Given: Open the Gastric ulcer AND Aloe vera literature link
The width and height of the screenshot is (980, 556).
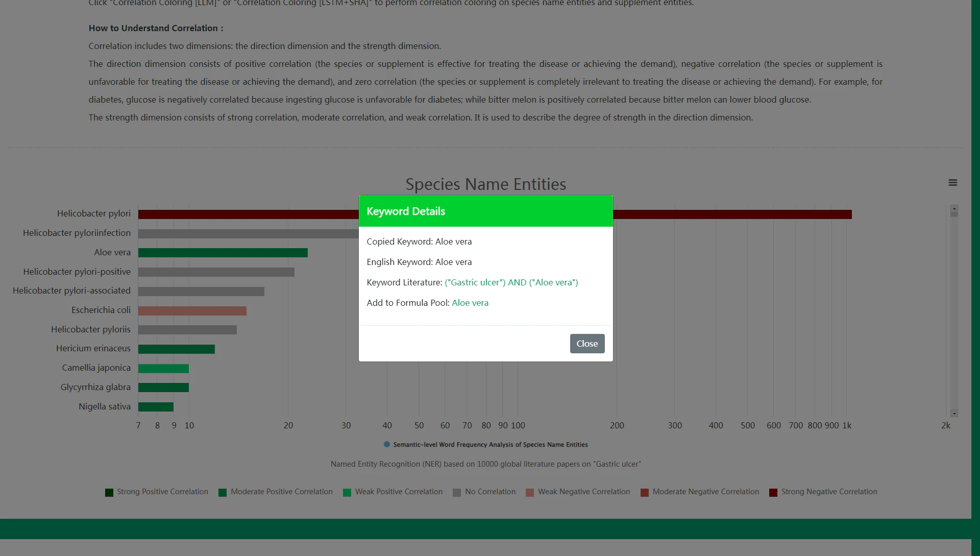Looking at the screenshot, I should (x=511, y=282).
